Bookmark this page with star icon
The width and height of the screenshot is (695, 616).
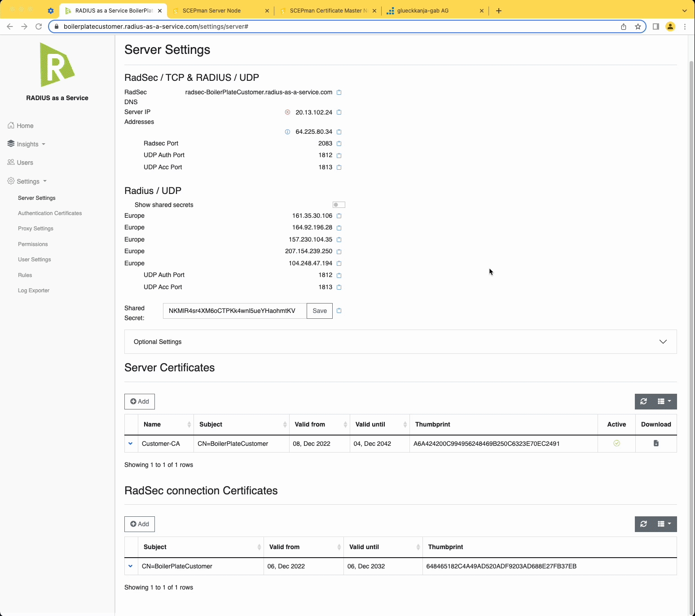[x=638, y=26]
